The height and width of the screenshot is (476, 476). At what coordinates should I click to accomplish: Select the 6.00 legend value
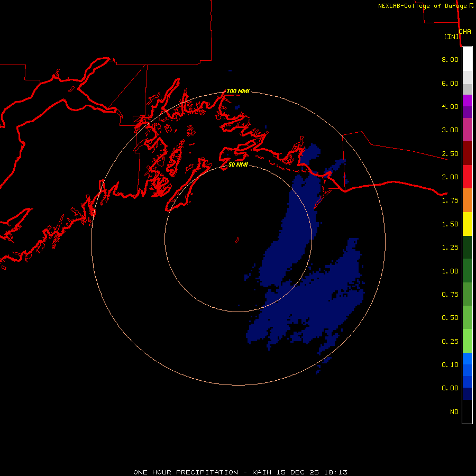coord(450,83)
